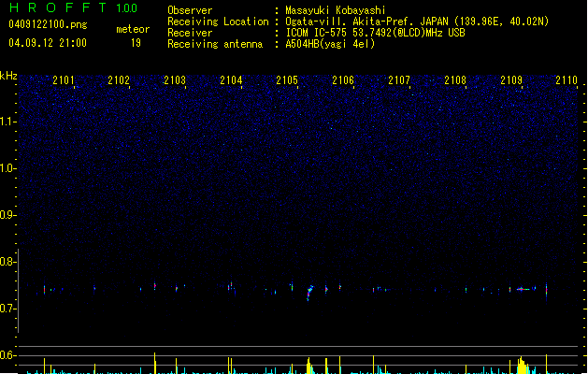This screenshot has height=374, width=588.
Task: Click the long horizontal echo near 2109
Action: tap(523, 289)
